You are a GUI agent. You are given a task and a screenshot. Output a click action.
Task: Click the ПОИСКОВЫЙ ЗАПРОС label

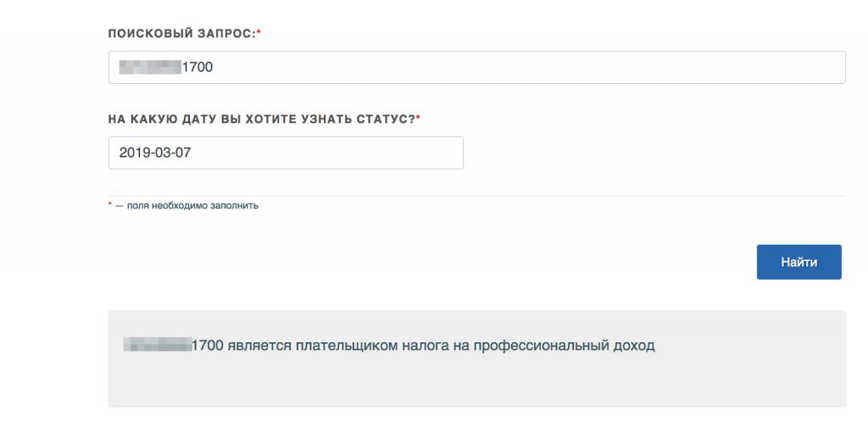coord(181,33)
